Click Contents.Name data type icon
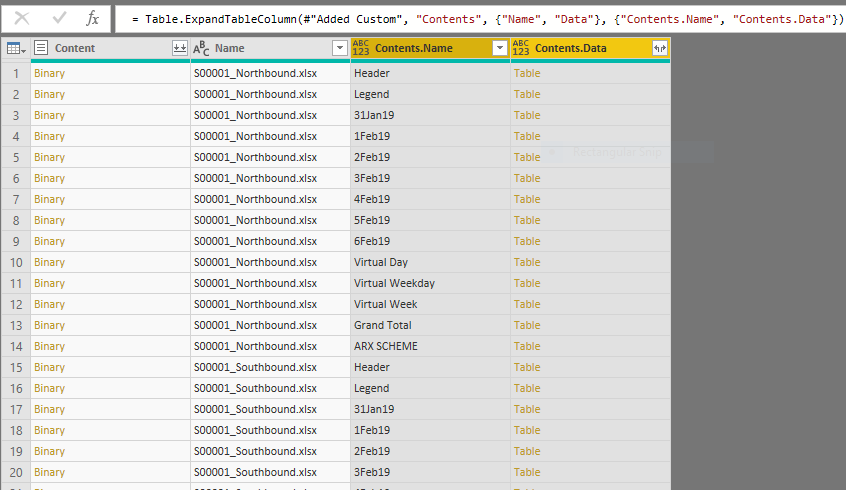The height and width of the screenshot is (490, 846). pyautogui.click(x=360, y=48)
